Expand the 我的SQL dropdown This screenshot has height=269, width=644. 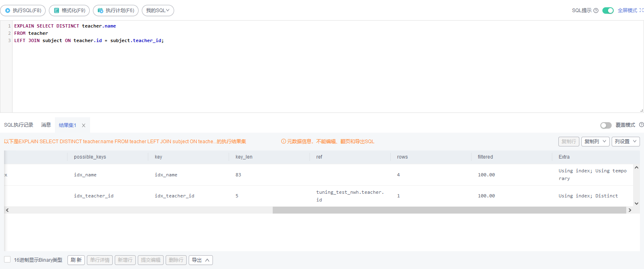click(158, 11)
